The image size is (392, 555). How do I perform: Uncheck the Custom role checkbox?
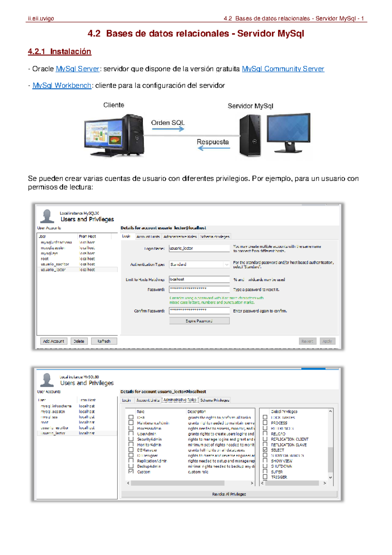pyautogui.click(x=131, y=472)
